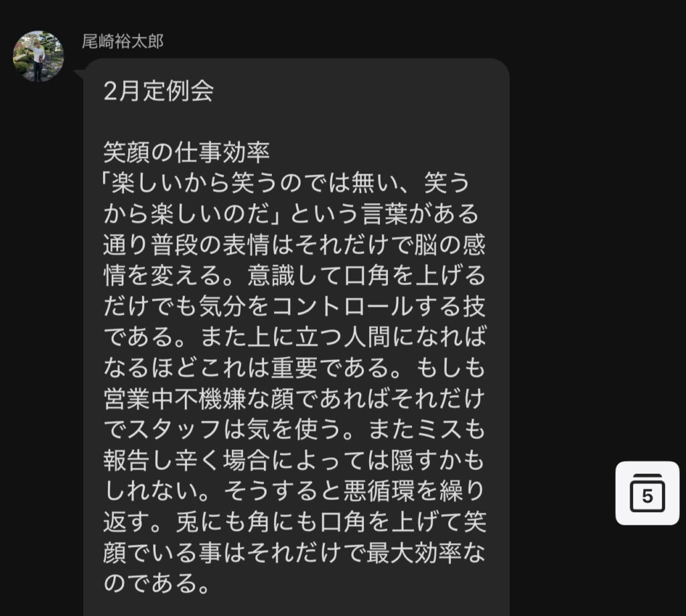
Task: Tap the line containing 最大効率な
Action: (x=295, y=552)
